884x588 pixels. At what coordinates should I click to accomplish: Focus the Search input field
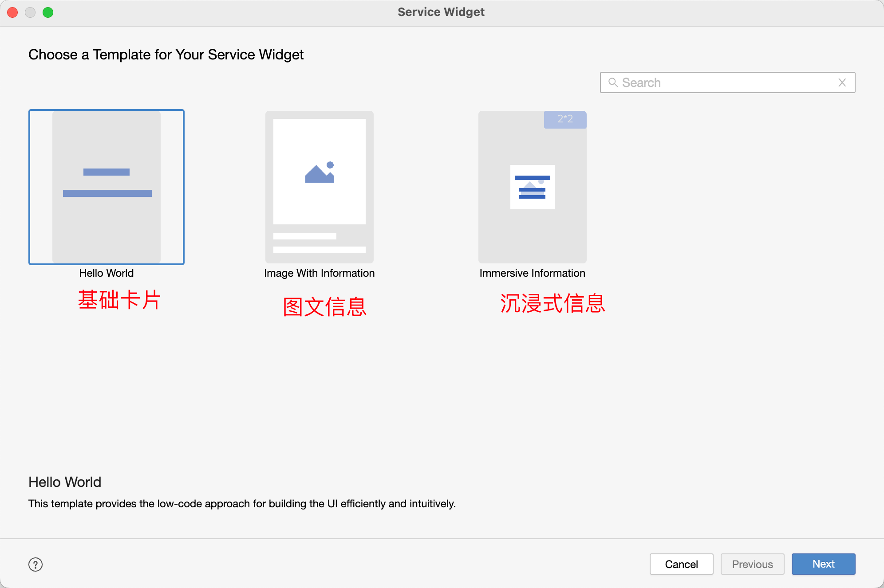click(x=728, y=82)
